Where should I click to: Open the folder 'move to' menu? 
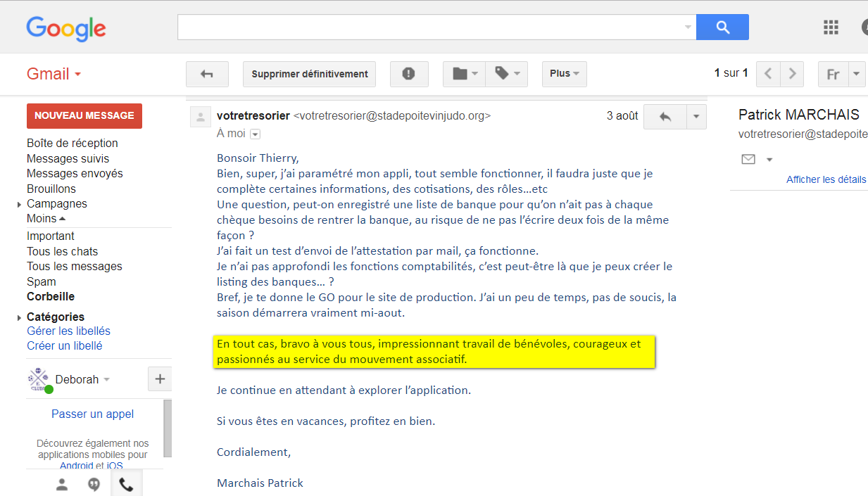(x=464, y=74)
